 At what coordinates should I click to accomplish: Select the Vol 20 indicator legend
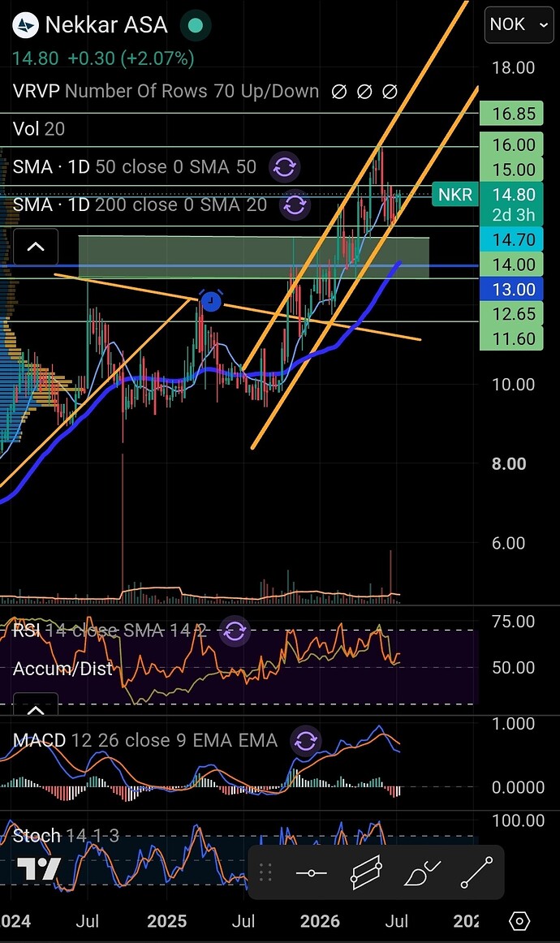pyautogui.click(x=38, y=129)
